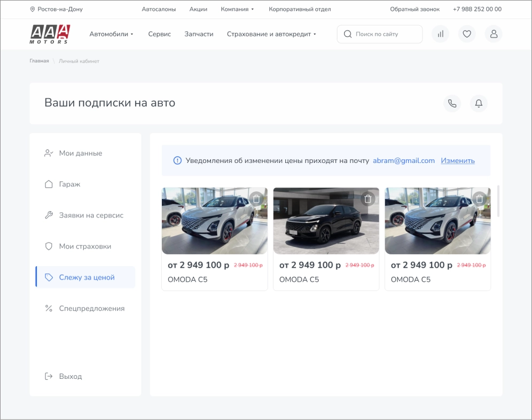
Task: Click the car list vertical scrollbar
Action: click(498, 201)
